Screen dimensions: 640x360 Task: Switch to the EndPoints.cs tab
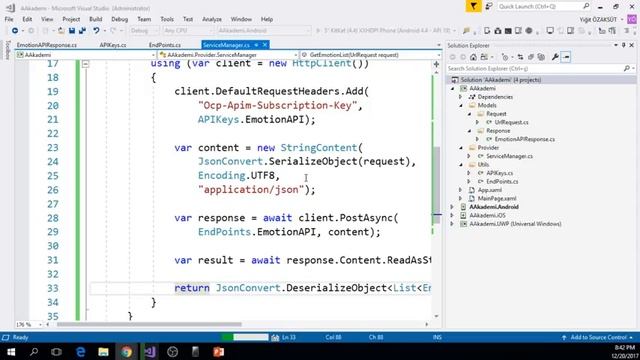165,45
